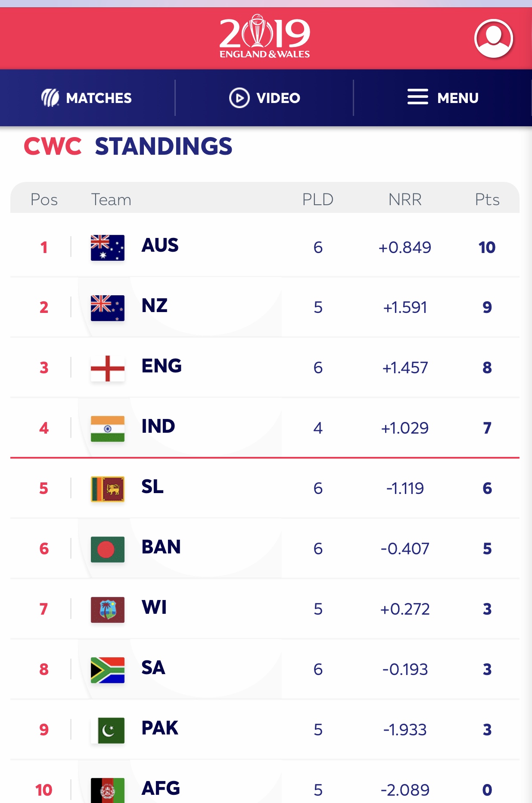Click the video play circle icon
532x803 pixels.
point(239,98)
